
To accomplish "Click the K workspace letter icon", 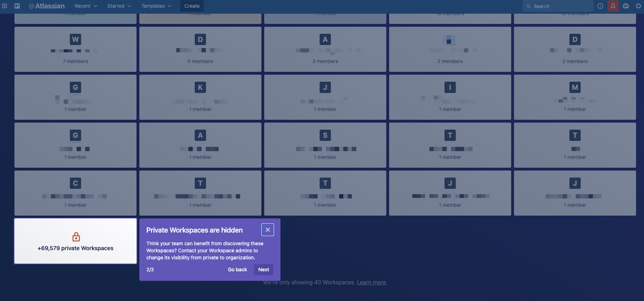I will (200, 87).
